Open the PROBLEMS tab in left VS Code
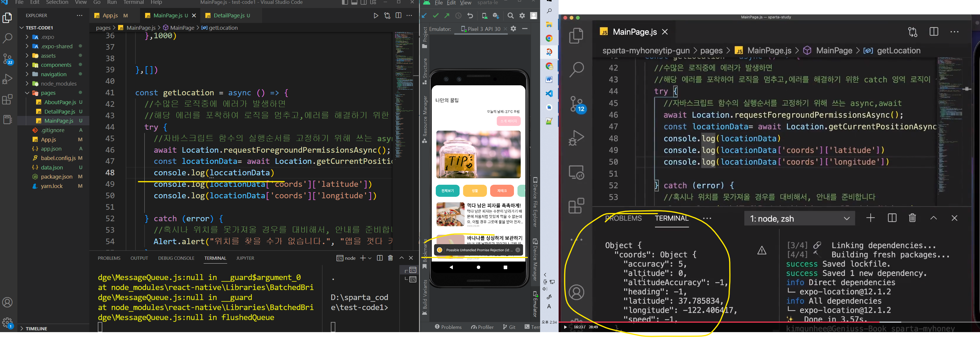Viewport: 980px width, 338px height. 109,258
